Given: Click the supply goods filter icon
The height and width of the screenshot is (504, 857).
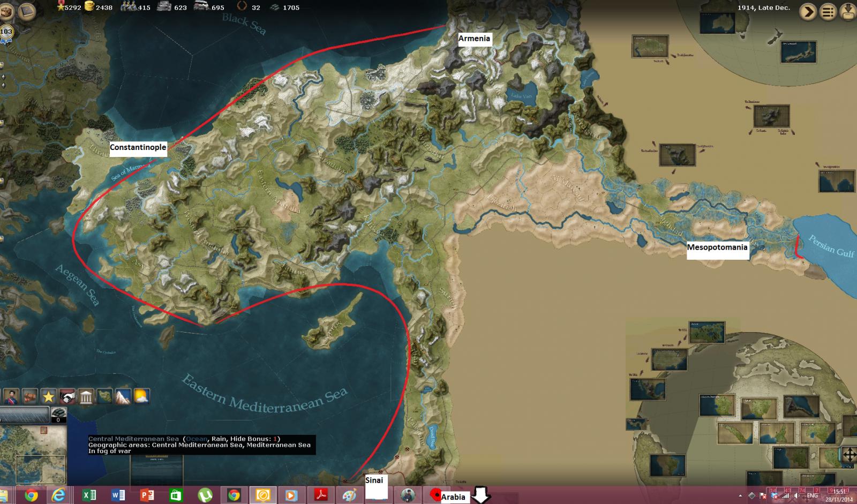Looking at the screenshot, I should (x=29, y=397).
